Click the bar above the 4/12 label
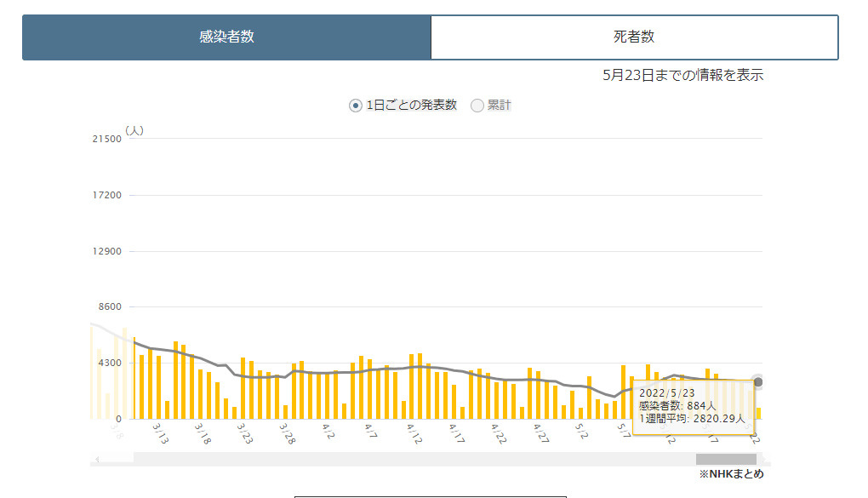Image resolution: width=868 pixels, height=498 pixels. pos(411,386)
